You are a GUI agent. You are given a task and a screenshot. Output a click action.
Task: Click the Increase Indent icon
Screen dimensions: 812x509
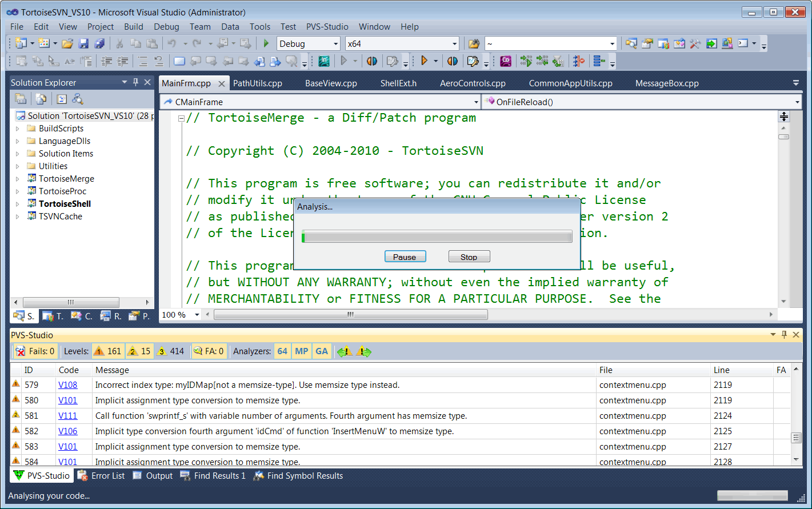tap(123, 61)
